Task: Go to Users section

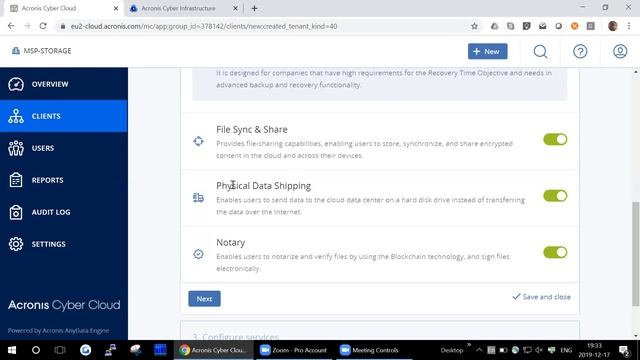Action: click(x=64, y=148)
